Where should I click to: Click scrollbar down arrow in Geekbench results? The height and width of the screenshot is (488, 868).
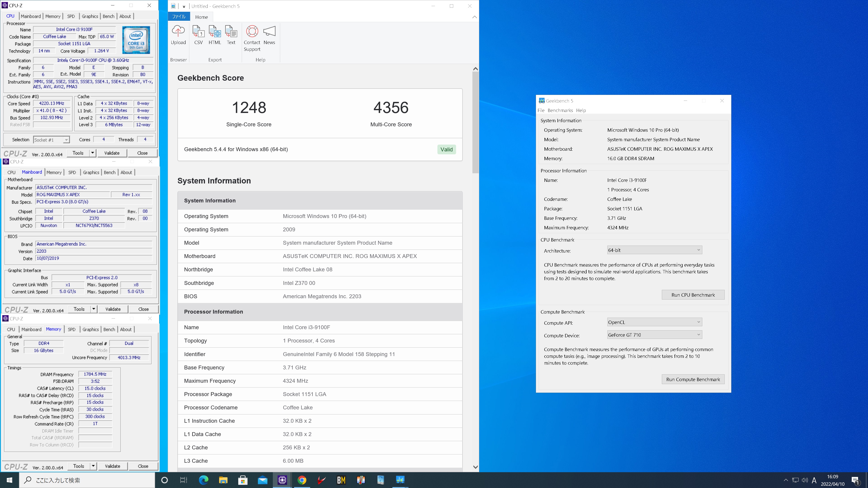[475, 467]
